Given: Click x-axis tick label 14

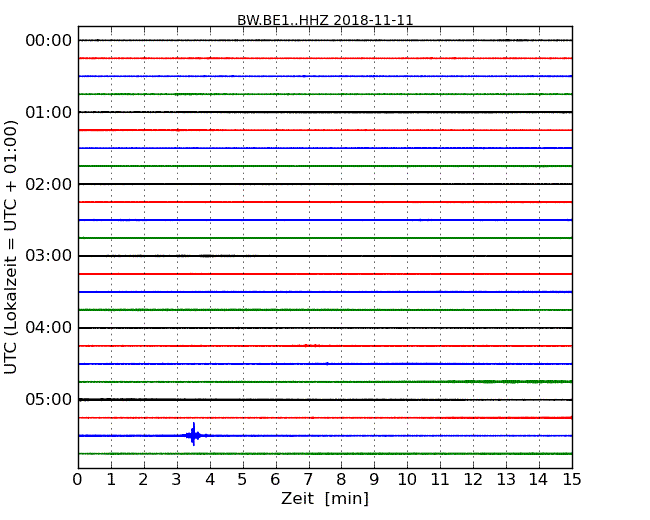Looking at the screenshot, I should coord(538,480).
